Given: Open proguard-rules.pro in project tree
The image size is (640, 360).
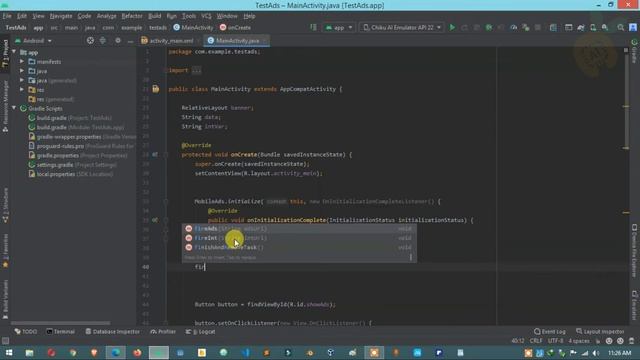Looking at the screenshot, I should (x=81, y=146).
